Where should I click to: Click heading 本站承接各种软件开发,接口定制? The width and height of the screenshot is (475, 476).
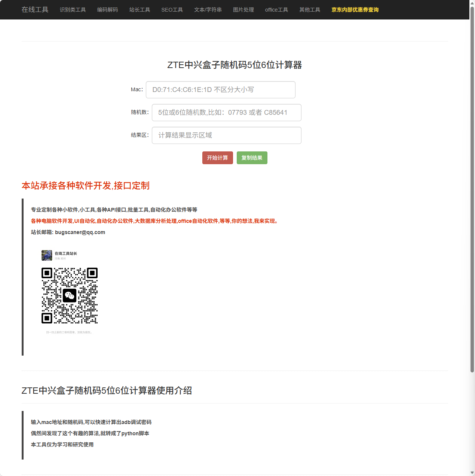(x=86, y=185)
